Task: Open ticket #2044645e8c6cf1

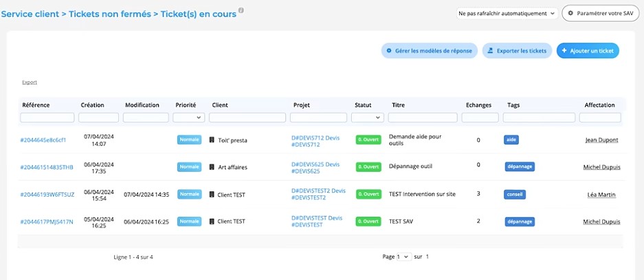Action: tap(43, 140)
